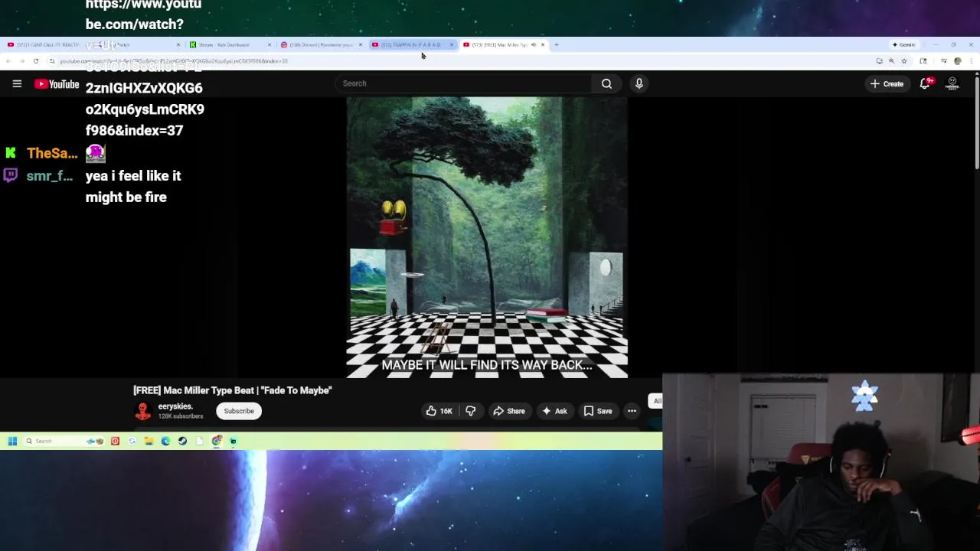The image size is (980, 551).
Task: Open the browser side panel icon
Action: coord(923,60)
